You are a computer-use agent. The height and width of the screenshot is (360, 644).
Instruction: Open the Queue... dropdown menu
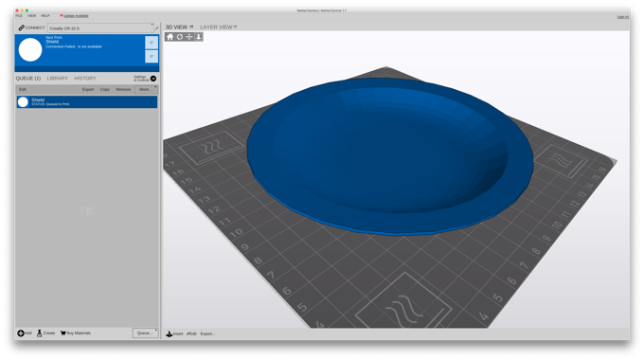146,333
